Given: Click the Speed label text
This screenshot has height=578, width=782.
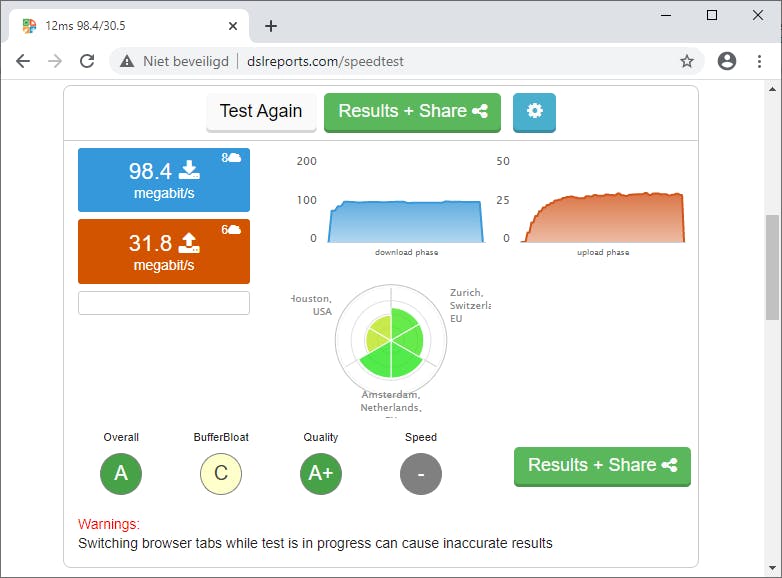Looking at the screenshot, I should [x=421, y=437].
